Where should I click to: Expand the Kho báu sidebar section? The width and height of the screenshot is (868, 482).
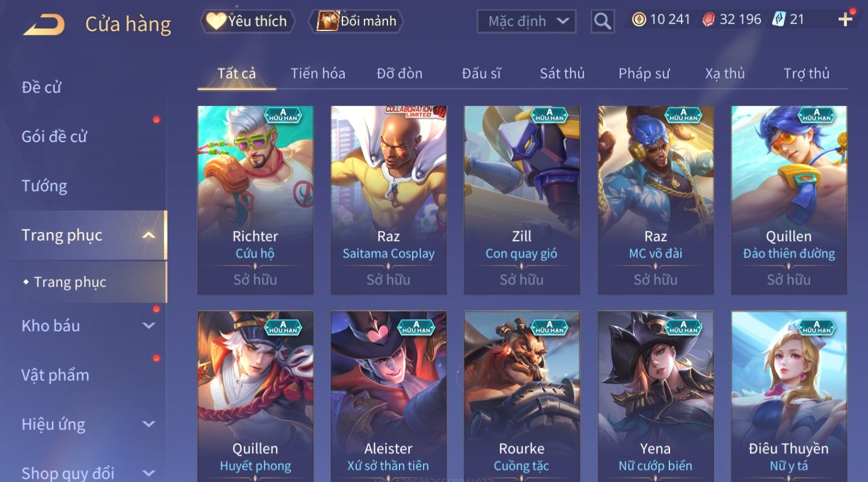point(149,326)
